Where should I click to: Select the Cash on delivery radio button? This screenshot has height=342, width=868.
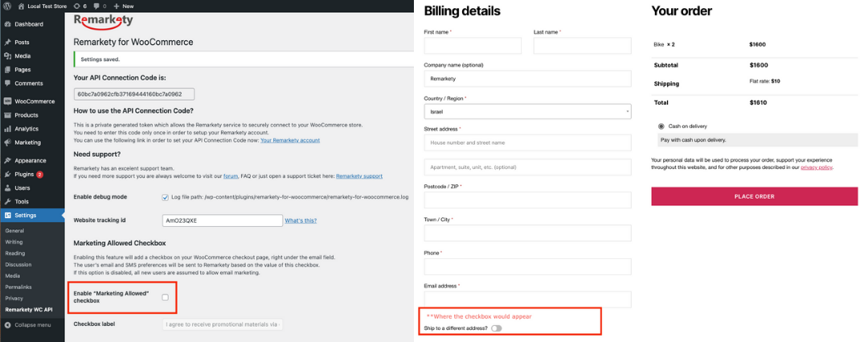tap(661, 126)
